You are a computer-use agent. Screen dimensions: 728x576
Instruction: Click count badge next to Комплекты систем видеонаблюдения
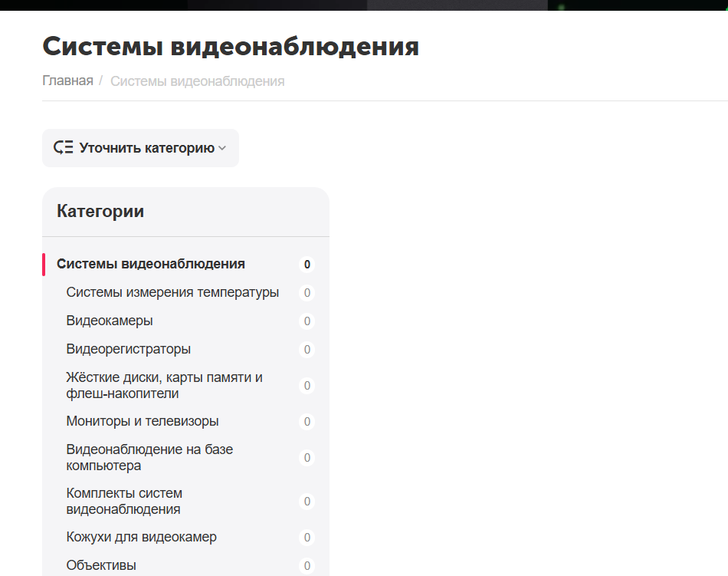pyautogui.click(x=307, y=501)
